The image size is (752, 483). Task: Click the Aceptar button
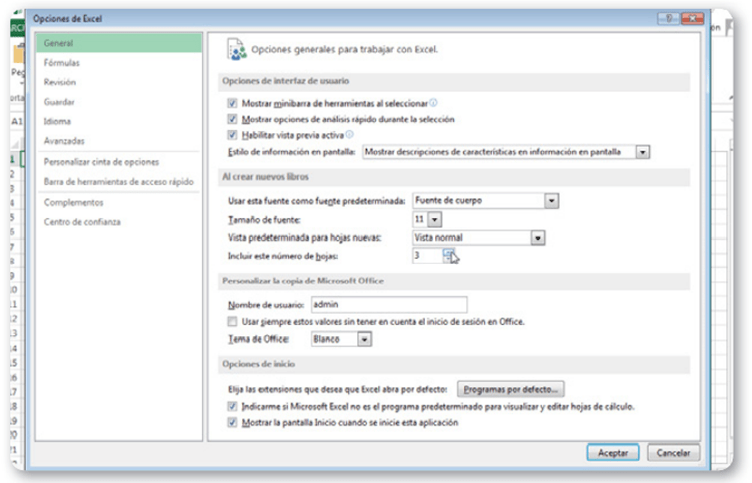pos(612,453)
